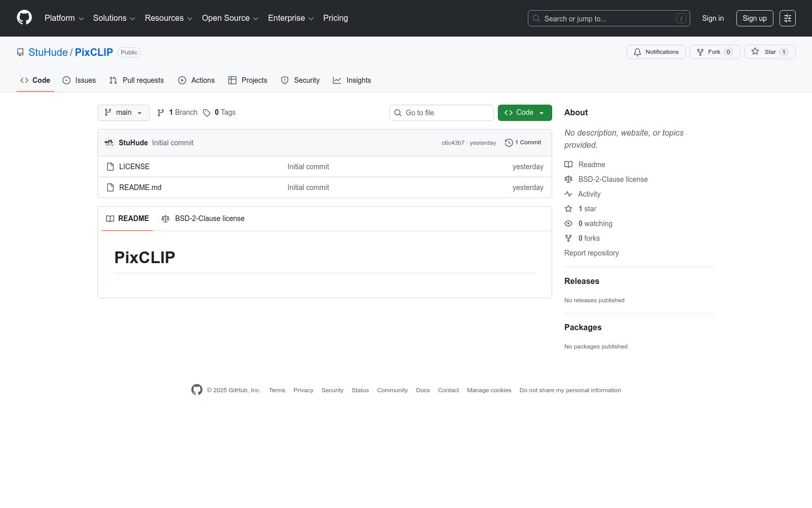
Task: Open Initial commit message in LICENSE row
Action: pos(308,167)
